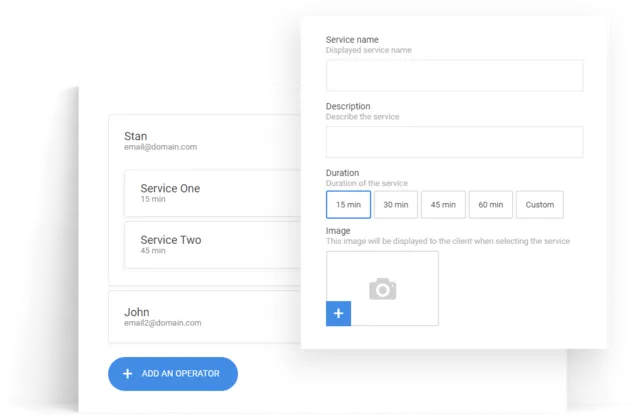
Task: Expand the John operator entry
Action: point(137,312)
